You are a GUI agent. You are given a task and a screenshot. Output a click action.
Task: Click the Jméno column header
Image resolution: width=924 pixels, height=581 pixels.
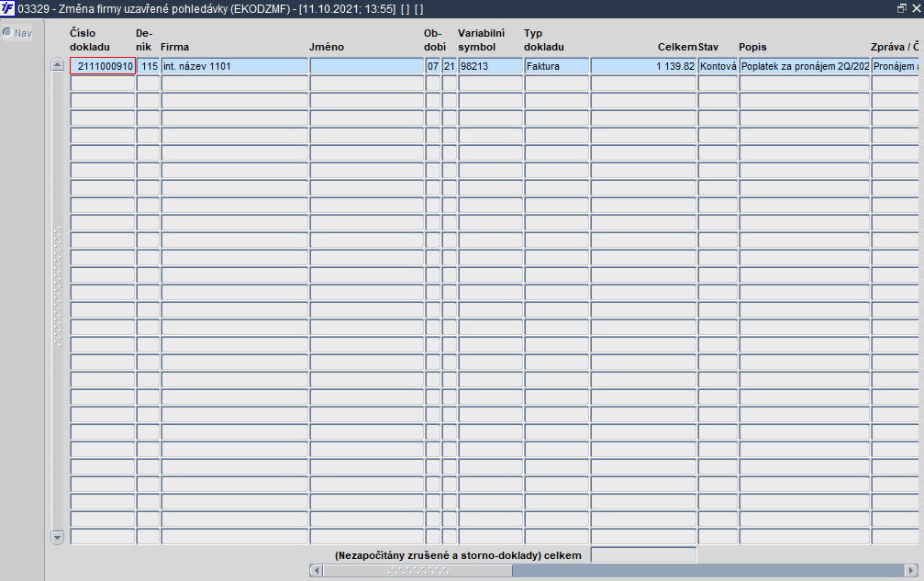click(x=327, y=47)
